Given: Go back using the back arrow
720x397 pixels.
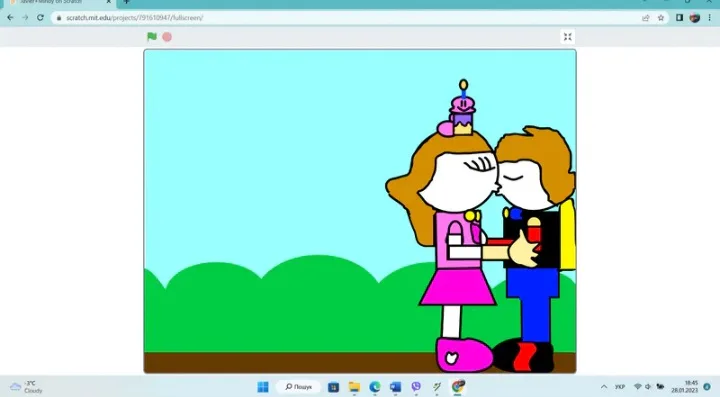Looking at the screenshot, I should click(x=10, y=17).
